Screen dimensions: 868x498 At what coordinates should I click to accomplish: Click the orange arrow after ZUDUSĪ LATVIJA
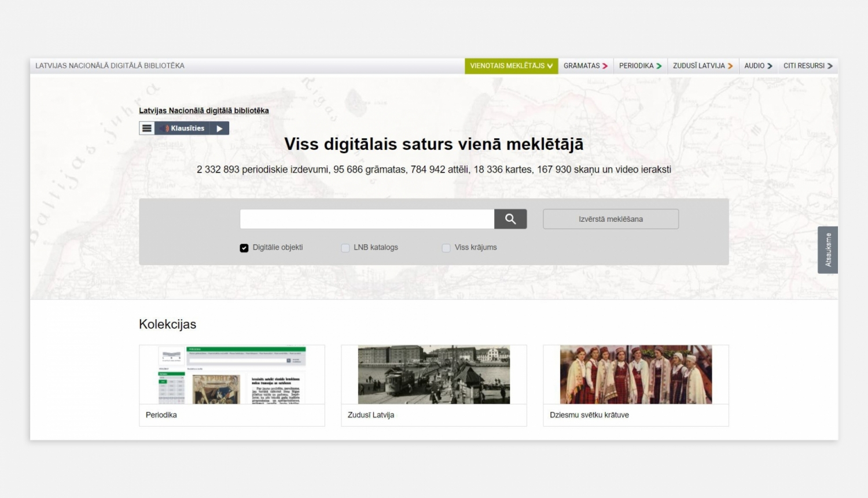click(730, 65)
